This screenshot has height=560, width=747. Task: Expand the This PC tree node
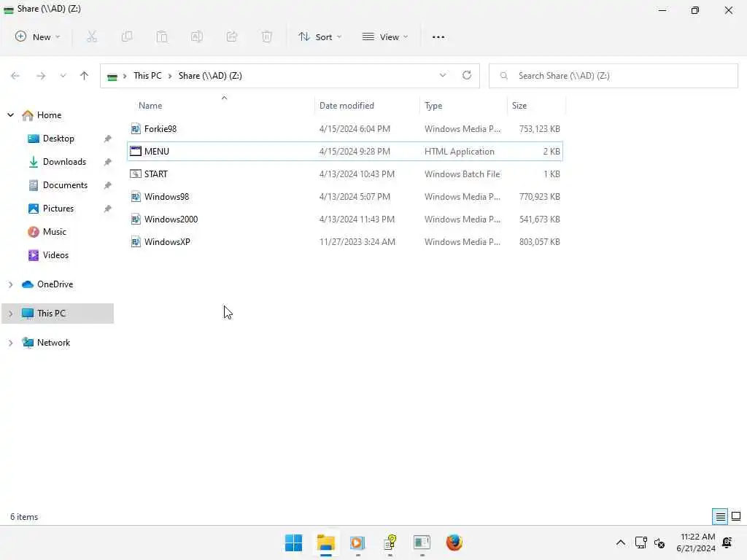pyautogui.click(x=10, y=314)
